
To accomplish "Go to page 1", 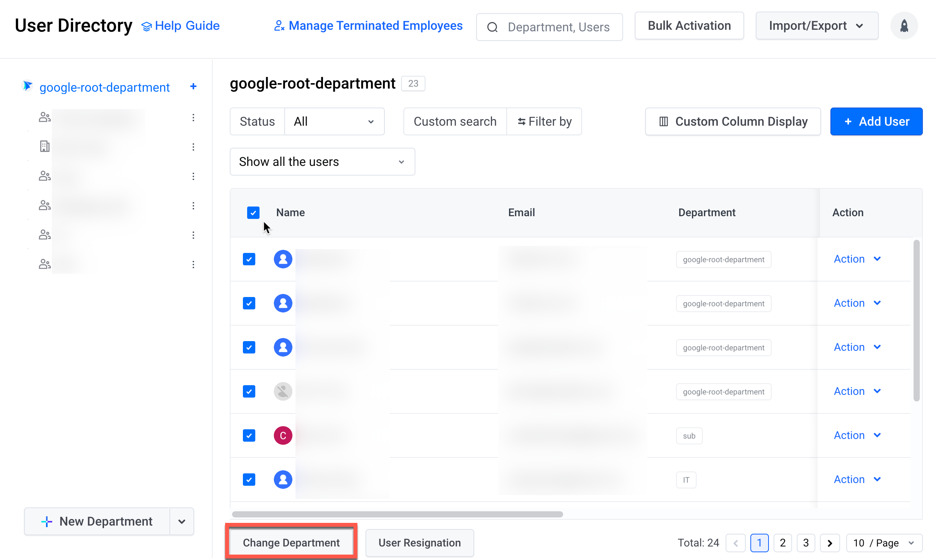I will 759,543.
